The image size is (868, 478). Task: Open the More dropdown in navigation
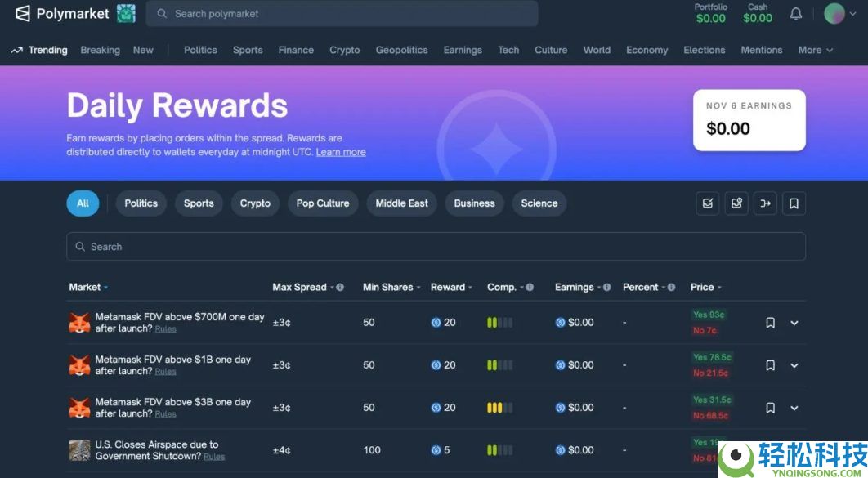815,50
